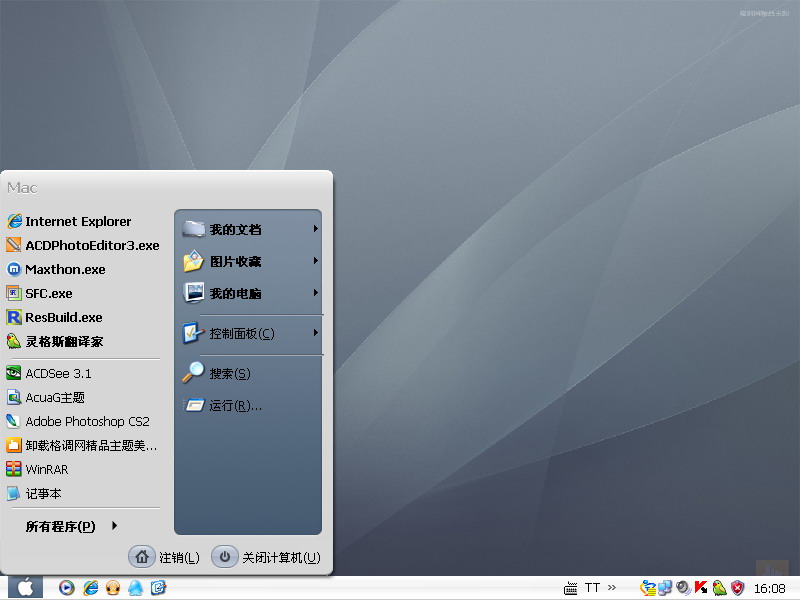Click the 卸载格调网精品主题美… icon
The width and height of the screenshot is (800, 600).
point(14,445)
